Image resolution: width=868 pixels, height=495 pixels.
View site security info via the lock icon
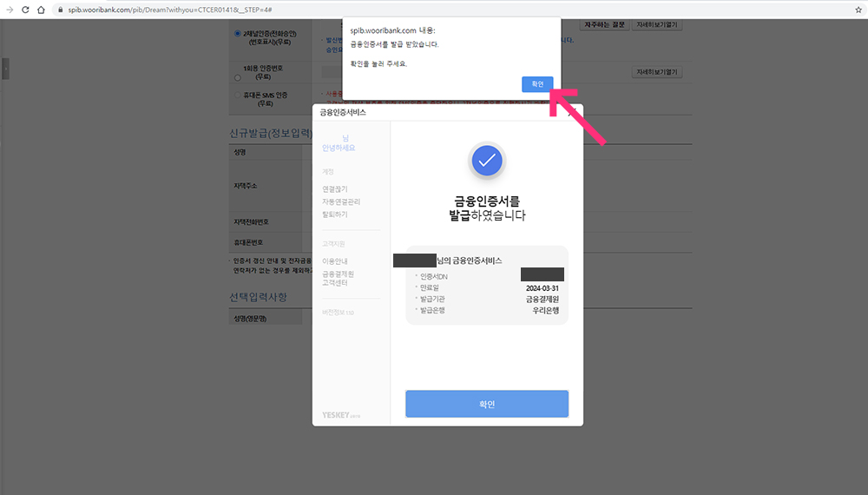[61, 10]
